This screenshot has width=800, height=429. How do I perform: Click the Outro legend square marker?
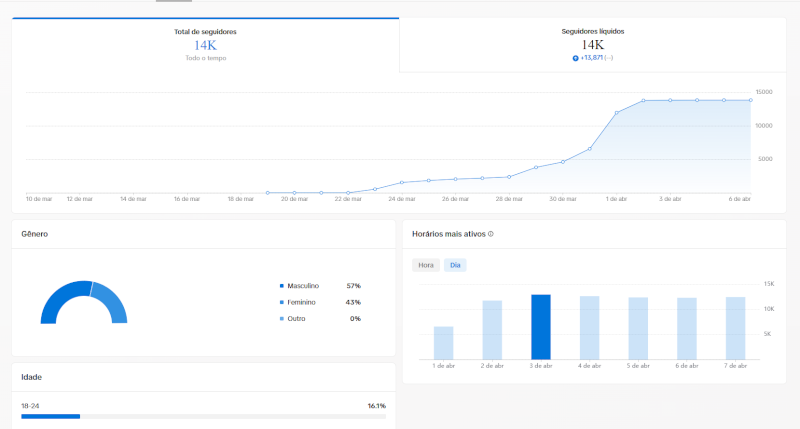click(x=282, y=318)
